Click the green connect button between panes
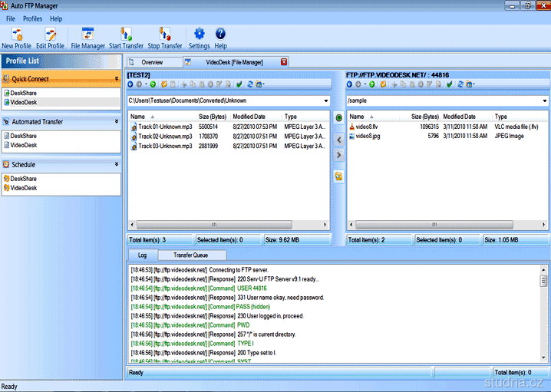Screen dimensions: 551x392 coord(338,118)
